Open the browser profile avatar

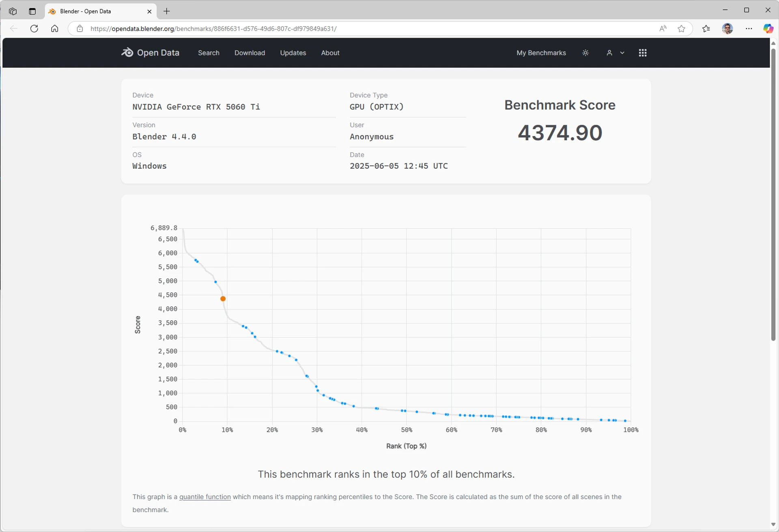pyautogui.click(x=727, y=28)
